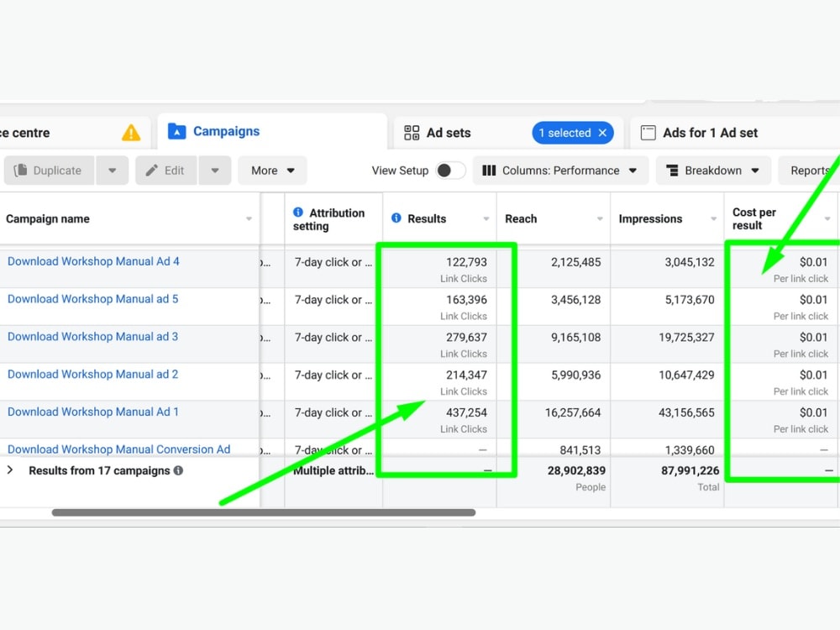Open Columns: Performance dropdown
Viewport: 840px width, 630px height.
[x=560, y=171]
